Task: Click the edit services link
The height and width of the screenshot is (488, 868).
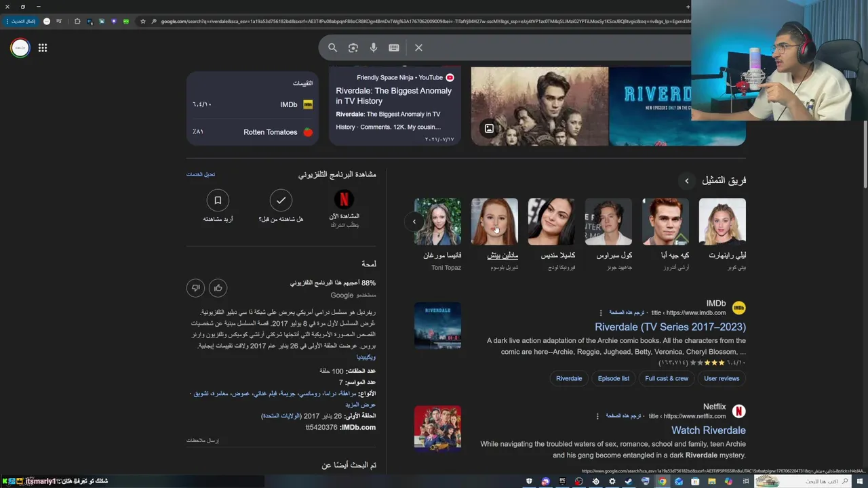Action: 201,174
